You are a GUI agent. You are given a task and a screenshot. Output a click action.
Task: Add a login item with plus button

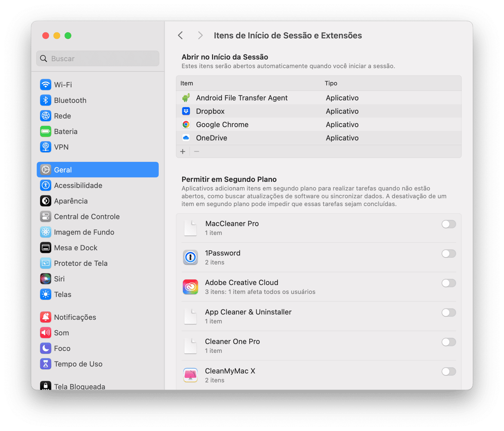tap(183, 152)
